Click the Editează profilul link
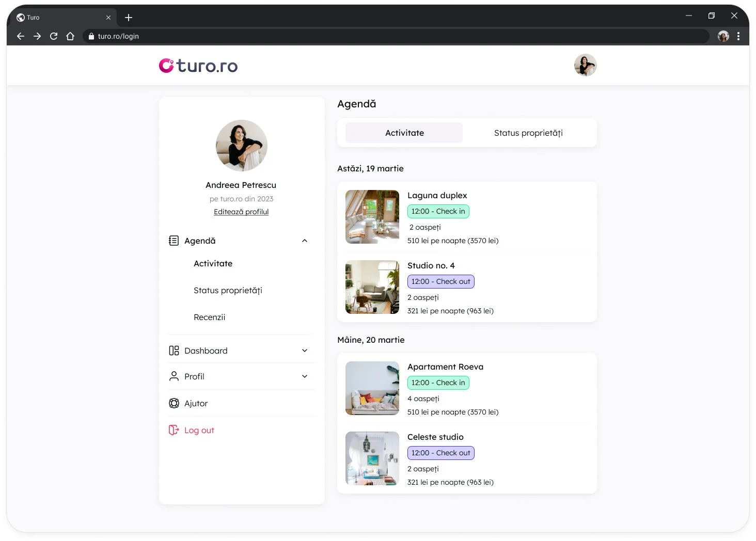This screenshot has width=756, height=541. pos(241,212)
